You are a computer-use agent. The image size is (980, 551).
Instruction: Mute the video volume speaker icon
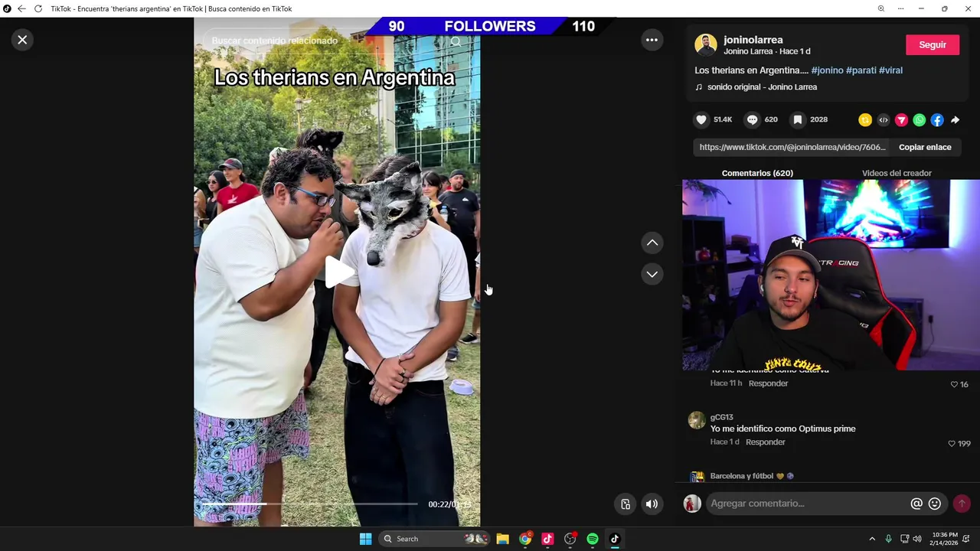652,504
